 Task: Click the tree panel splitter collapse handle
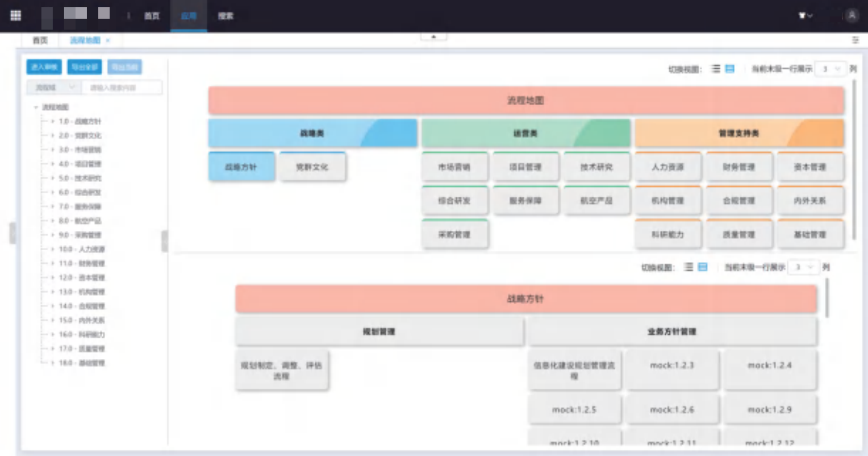[x=165, y=241]
